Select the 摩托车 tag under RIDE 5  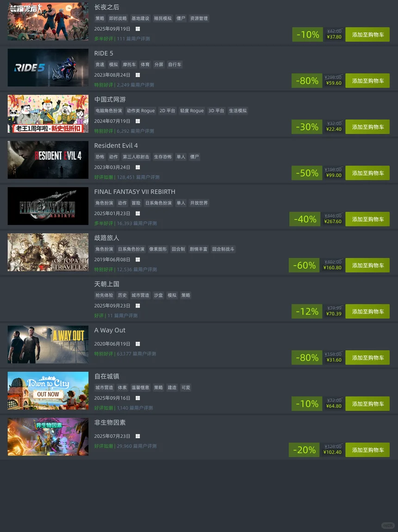point(129,64)
